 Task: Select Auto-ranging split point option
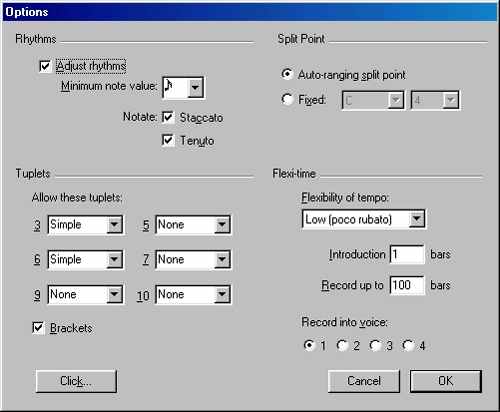pyautogui.click(x=287, y=74)
